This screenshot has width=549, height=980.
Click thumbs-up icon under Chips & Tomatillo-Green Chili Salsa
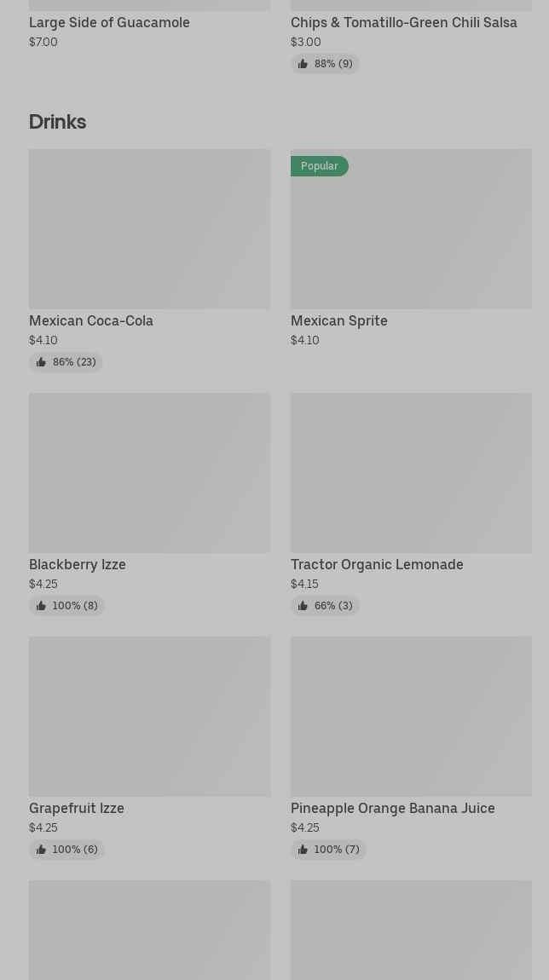303,64
